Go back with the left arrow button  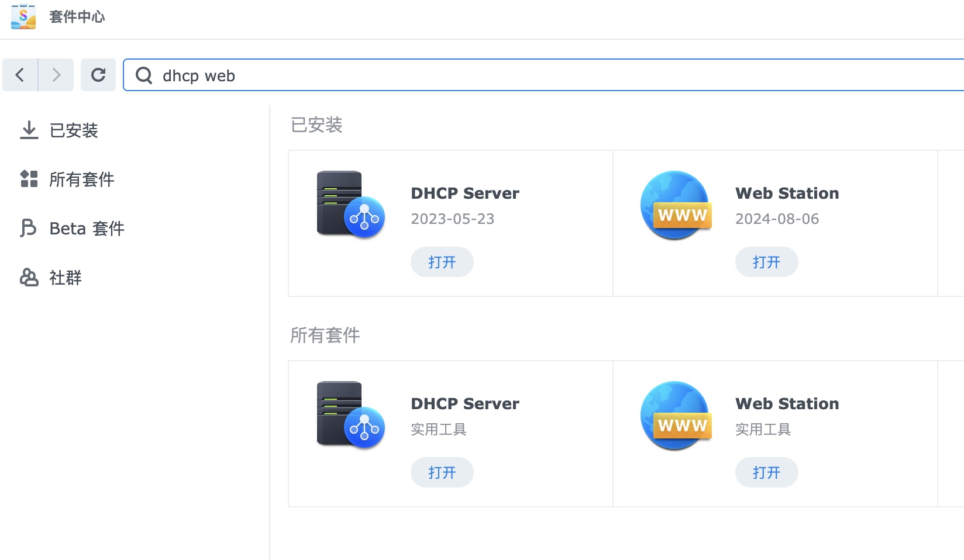point(20,75)
